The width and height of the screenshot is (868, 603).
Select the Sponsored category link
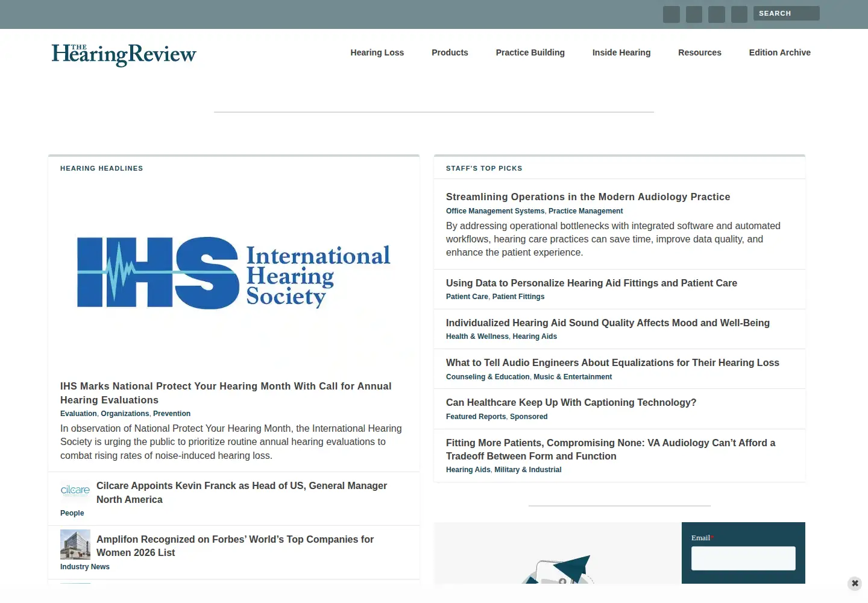point(529,417)
